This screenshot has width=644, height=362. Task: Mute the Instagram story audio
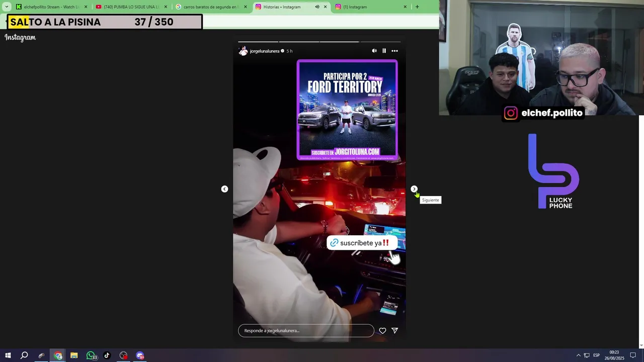(374, 51)
